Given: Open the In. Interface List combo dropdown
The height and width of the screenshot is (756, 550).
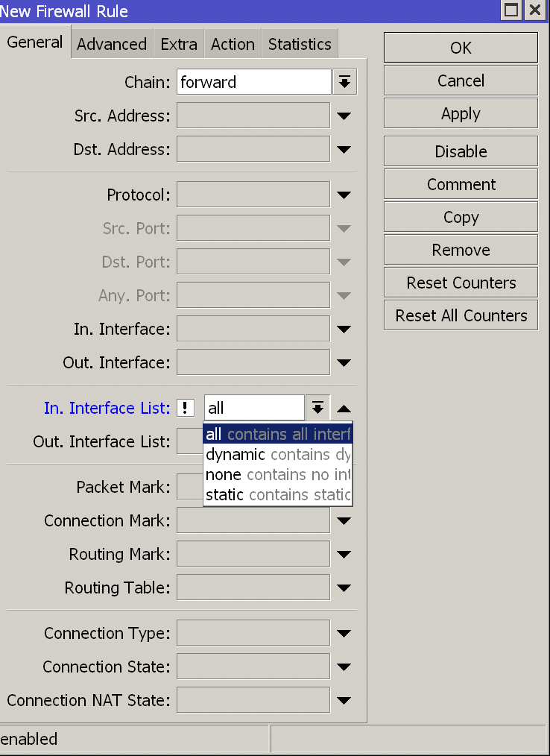Looking at the screenshot, I should (317, 408).
